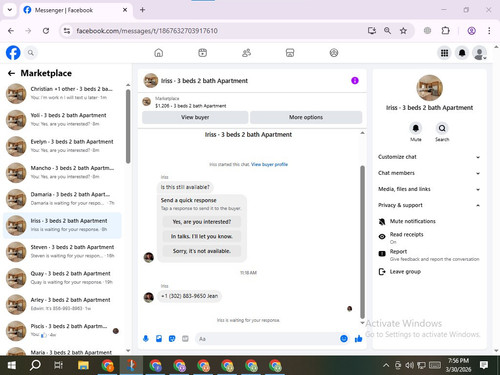Image resolution: width=500 pixels, height=375 pixels.
Task: Expand the Customize chat section
Action: [429, 157]
